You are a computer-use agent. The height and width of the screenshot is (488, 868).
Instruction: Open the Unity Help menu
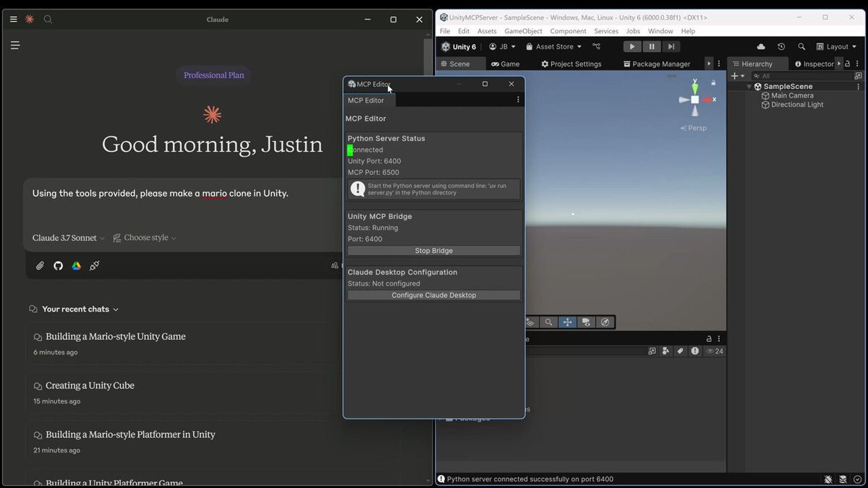point(688,31)
